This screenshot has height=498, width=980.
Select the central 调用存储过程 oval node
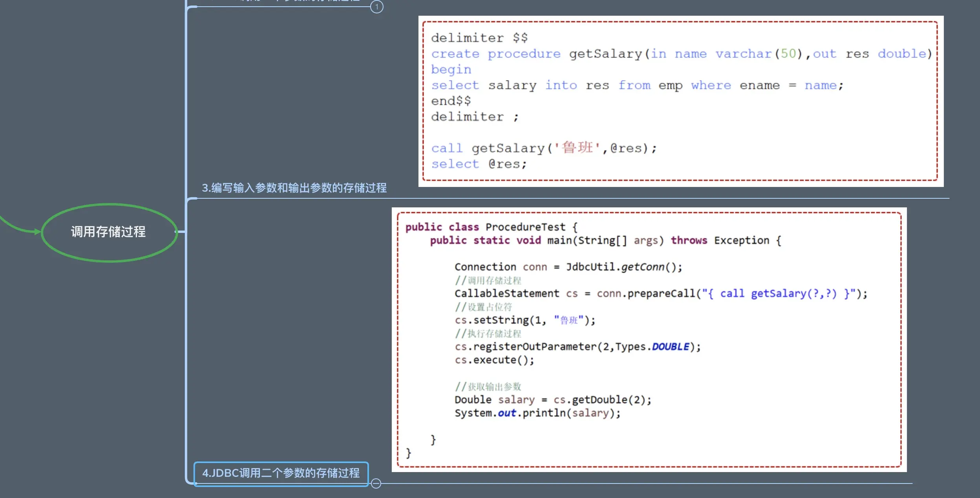(x=109, y=232)
